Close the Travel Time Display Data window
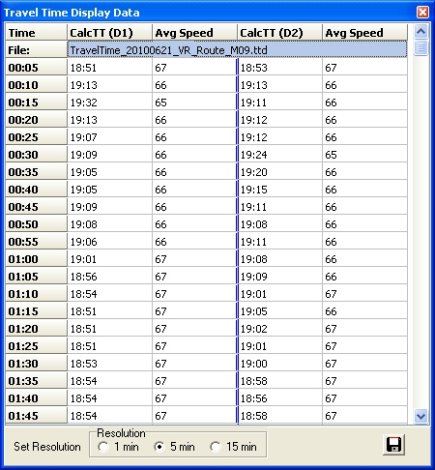Image resolution: width=435 pixels, height=470 pixels. 423,13
